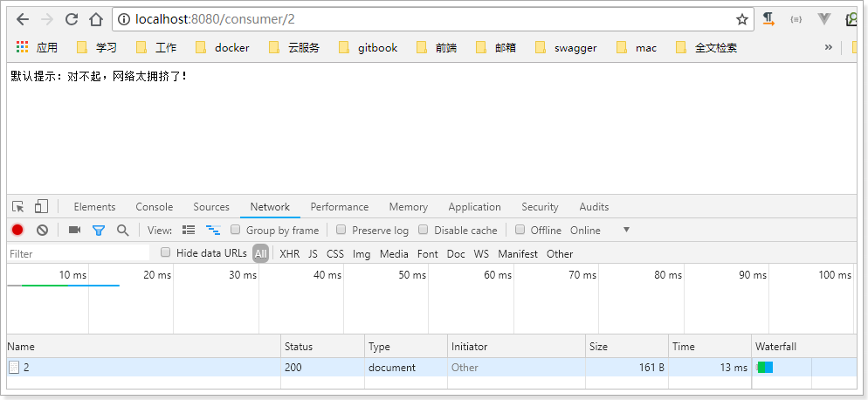
Task: Enable Hide data URLs checkbox
Action: [x=166, y=253]
